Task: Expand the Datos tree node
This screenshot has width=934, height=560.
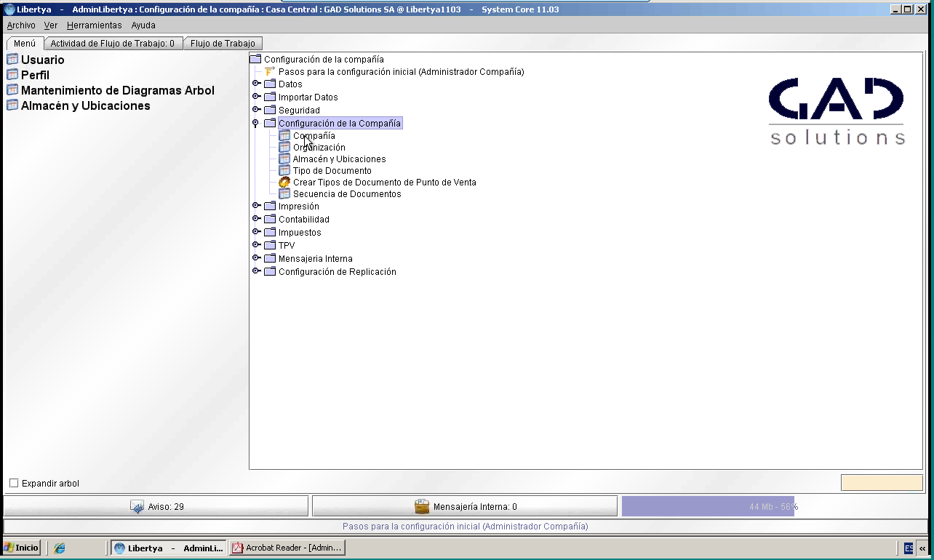Action: click(256, 83)
